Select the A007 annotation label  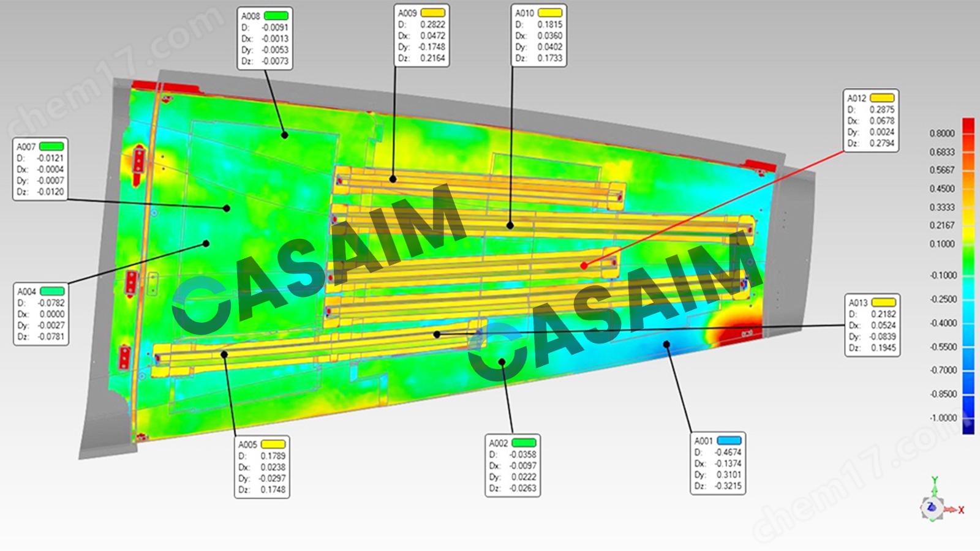pos(26,147)
